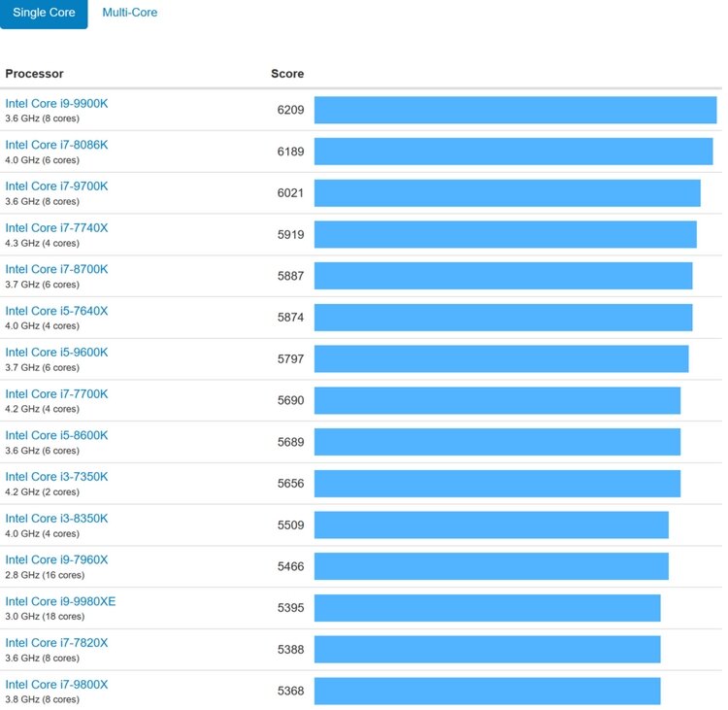Click the i9-9900K score bar
728x710 pixels.
pos(515,110)
